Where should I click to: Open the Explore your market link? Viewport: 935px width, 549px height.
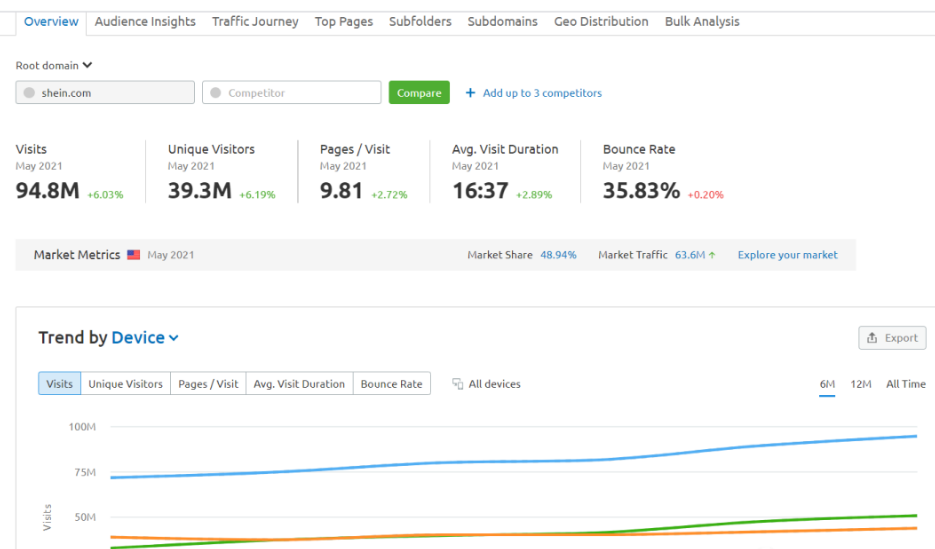[x=787, y=255]
